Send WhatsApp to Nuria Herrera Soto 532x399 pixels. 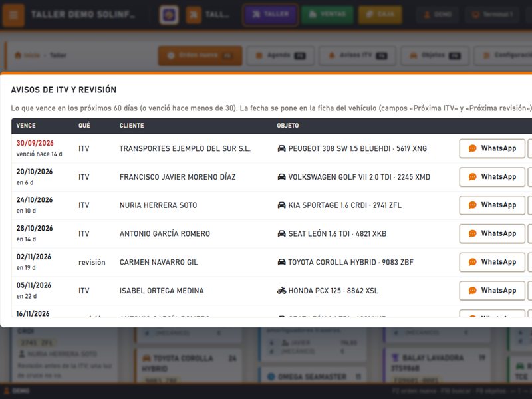pos(492,205)
